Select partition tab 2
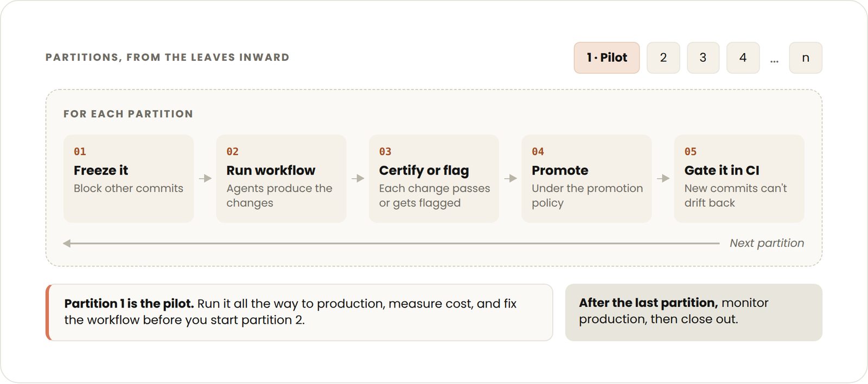Image resolution: width=868 pixels, height=384 pixels. [663, 57]
